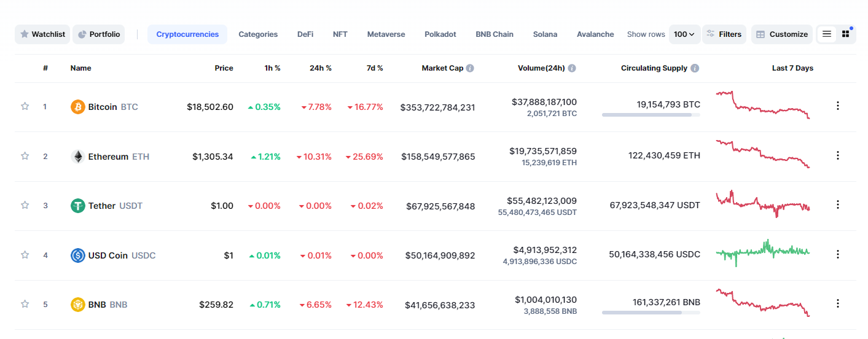
Task: Select the NFT tab
Action: tap(340, 34)
